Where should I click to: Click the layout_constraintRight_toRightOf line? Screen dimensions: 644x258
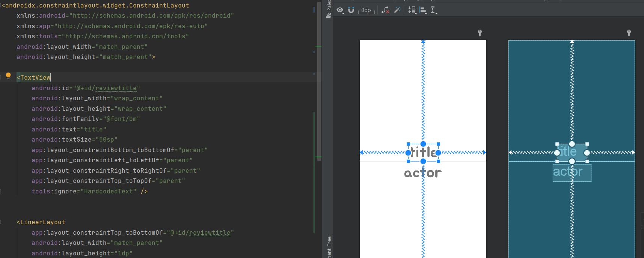[x=116, y=170]
